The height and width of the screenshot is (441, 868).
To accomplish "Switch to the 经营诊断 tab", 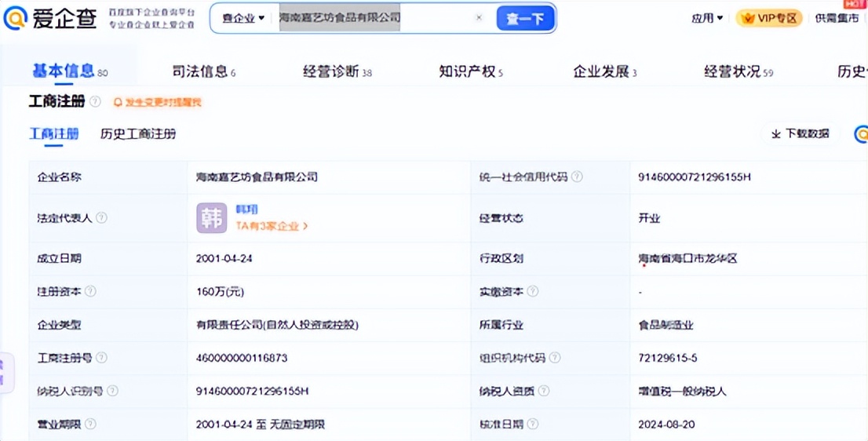I will pyautogui.click(x=337, y=71).
